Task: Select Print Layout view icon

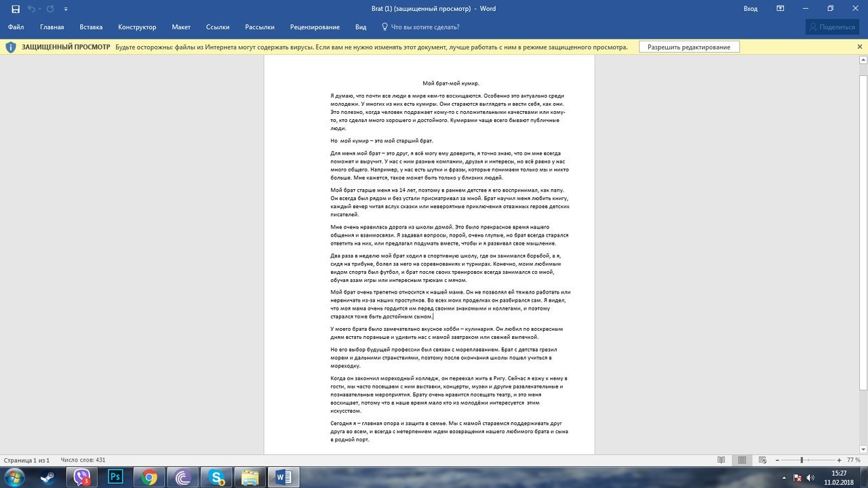Action: coord(743,460)
